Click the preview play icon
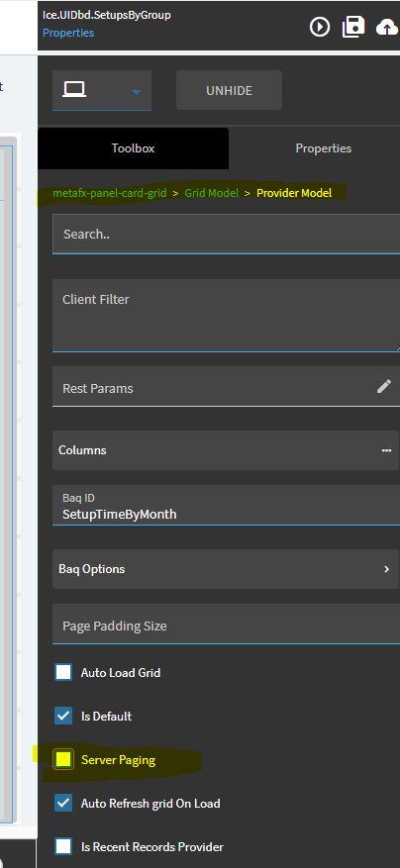The width and height of the screenshot is (400, 868). 320,27
